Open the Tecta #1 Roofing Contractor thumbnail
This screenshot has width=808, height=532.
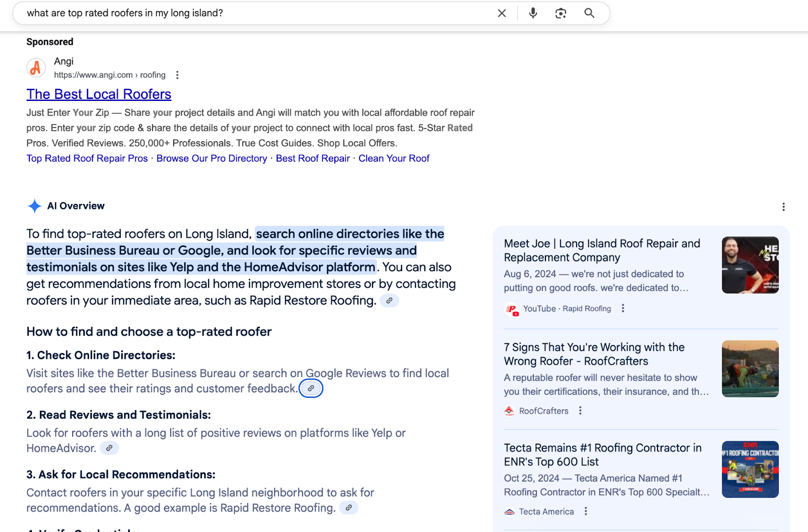tap(750, 469)
